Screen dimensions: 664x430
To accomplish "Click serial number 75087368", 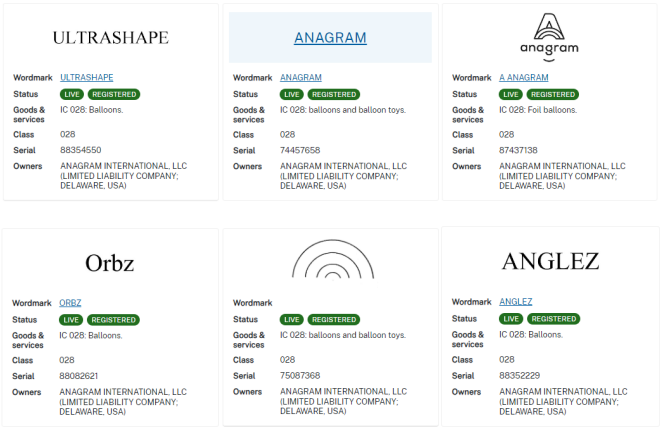I will (300, 375).
